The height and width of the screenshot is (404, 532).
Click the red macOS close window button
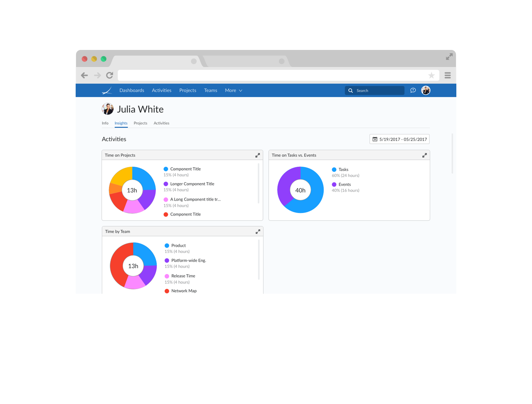[84, 59]
